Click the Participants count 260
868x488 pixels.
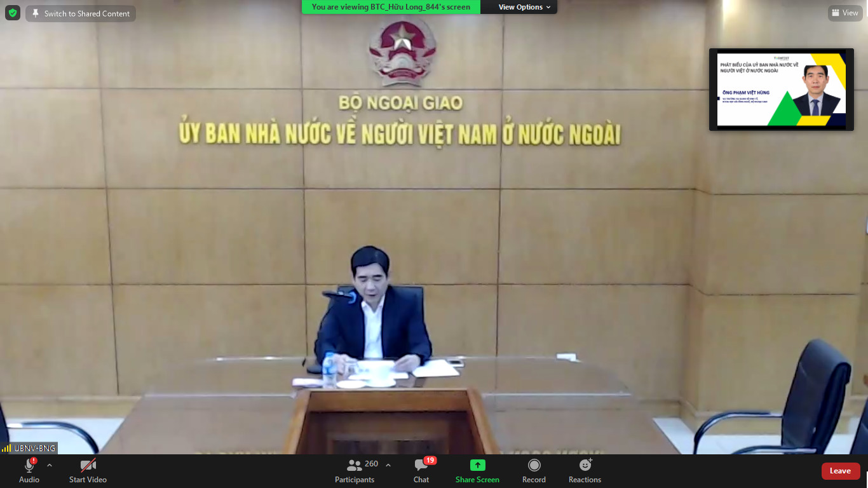372,464
